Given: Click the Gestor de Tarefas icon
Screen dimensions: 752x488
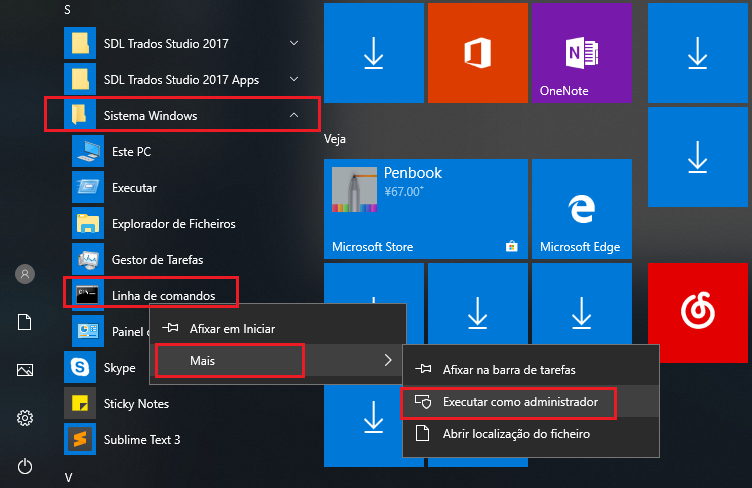Looking at the screenshot, I should click(88, 259).
